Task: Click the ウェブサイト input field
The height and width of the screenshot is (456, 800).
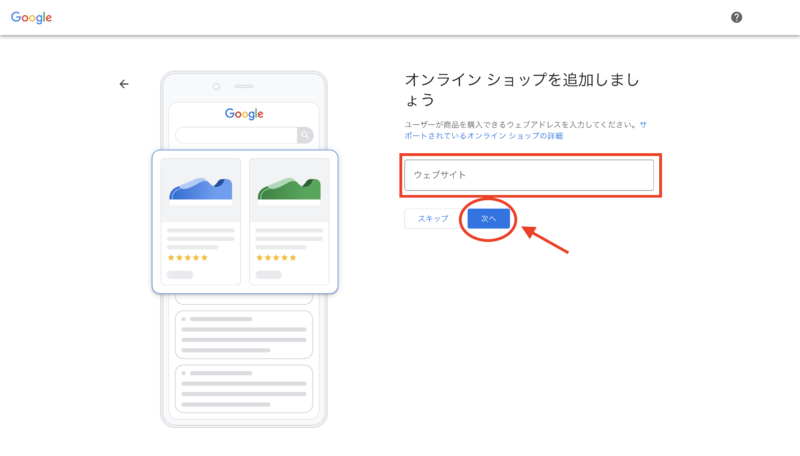Action: (x=529, y=175)
